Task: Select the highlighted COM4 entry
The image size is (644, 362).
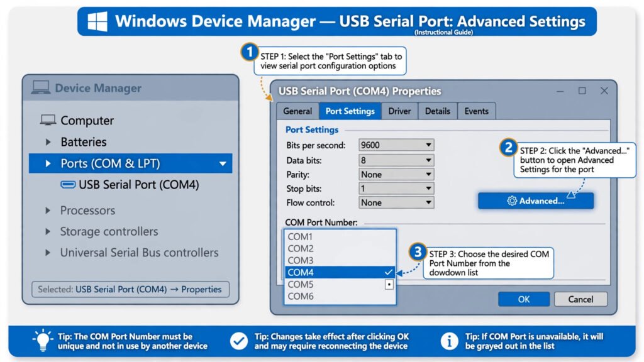Action: (x=340, y=272)
